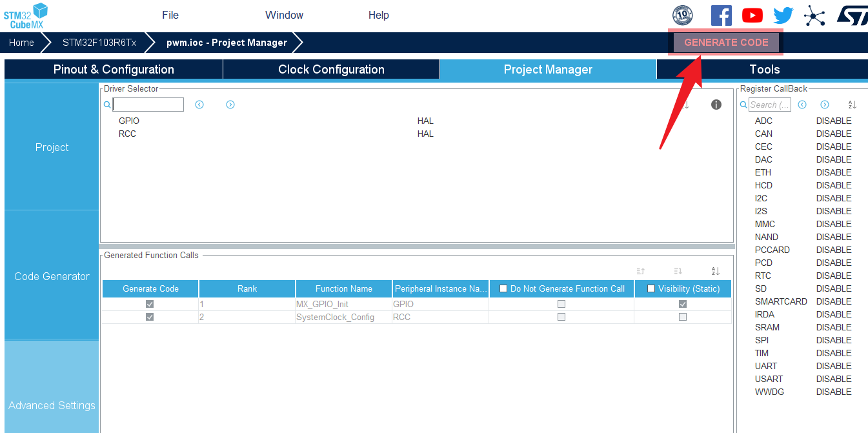
Task: Click the SystemClock_Config function name cell
Action: coord(344,317)
